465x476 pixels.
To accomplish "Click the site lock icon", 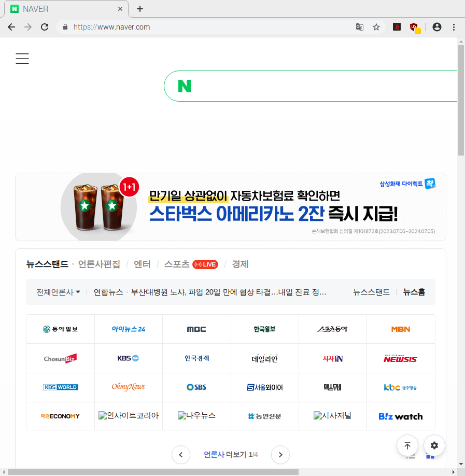I will click(65, 27).
